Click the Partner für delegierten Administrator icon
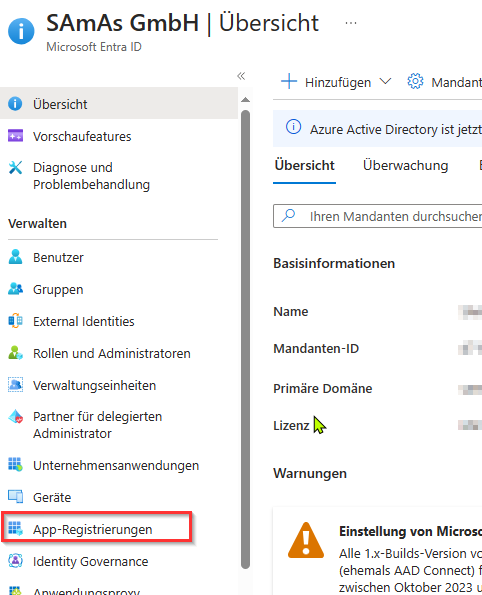 [15, 417]
